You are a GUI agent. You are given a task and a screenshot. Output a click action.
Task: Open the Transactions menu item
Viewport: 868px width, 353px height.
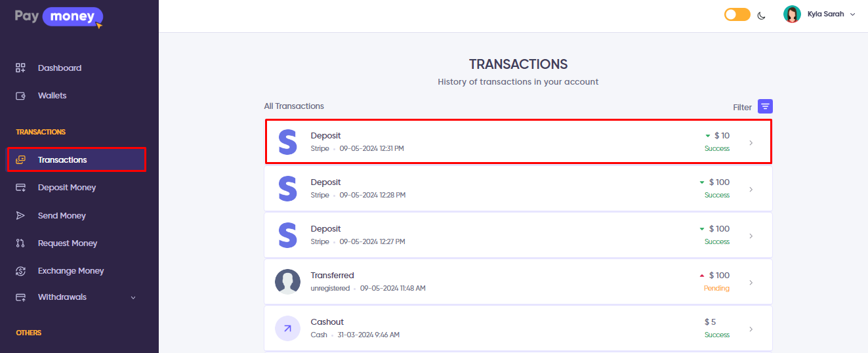pyautogui.click(x=62, y=160)
